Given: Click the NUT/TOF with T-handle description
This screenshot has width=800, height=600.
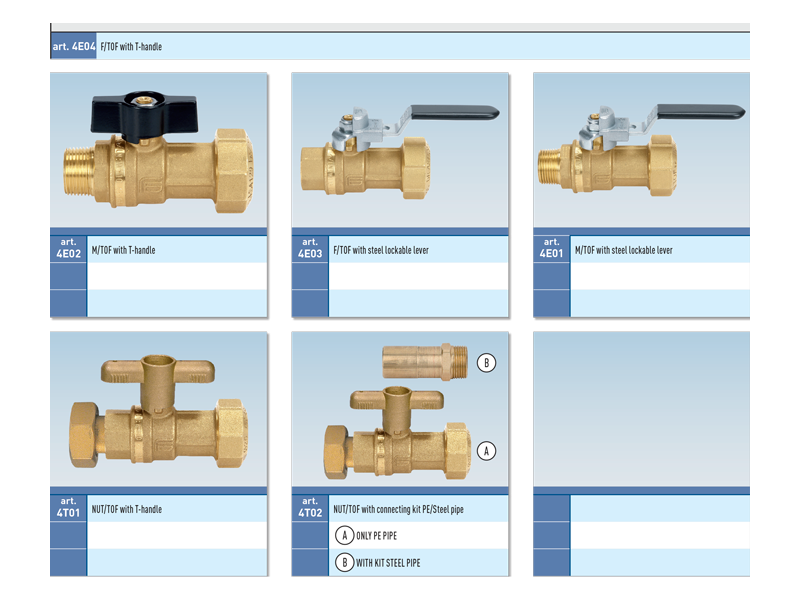Looking at the screenshot, I should click(126, 510).
